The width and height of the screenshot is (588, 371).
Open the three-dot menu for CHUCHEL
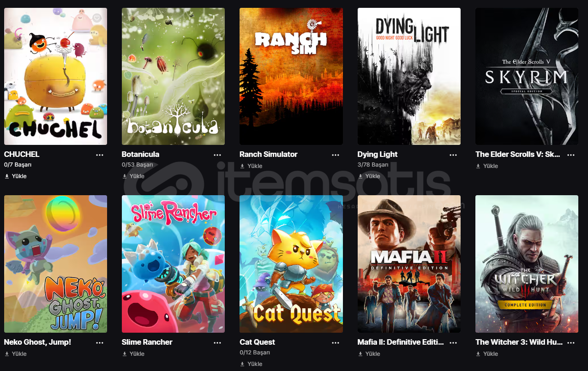click(x=100, y=155)
